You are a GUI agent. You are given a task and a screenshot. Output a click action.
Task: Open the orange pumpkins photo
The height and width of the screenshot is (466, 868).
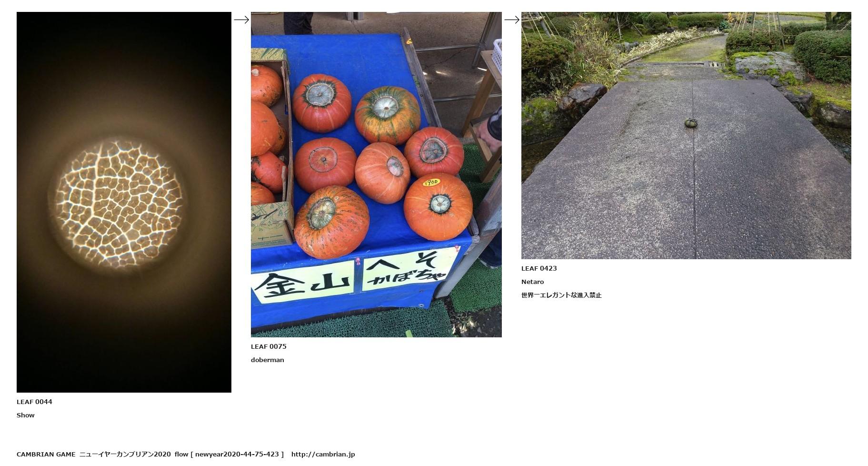click(376, 174)
